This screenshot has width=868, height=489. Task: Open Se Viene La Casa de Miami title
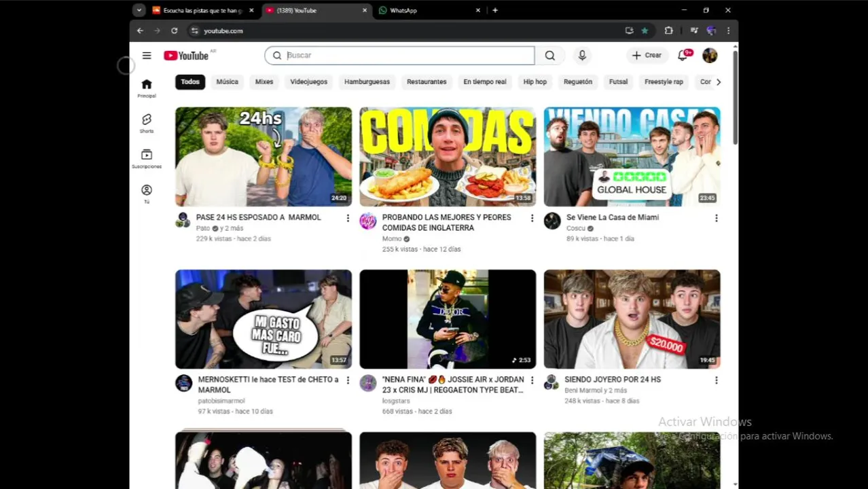(613, 217)
